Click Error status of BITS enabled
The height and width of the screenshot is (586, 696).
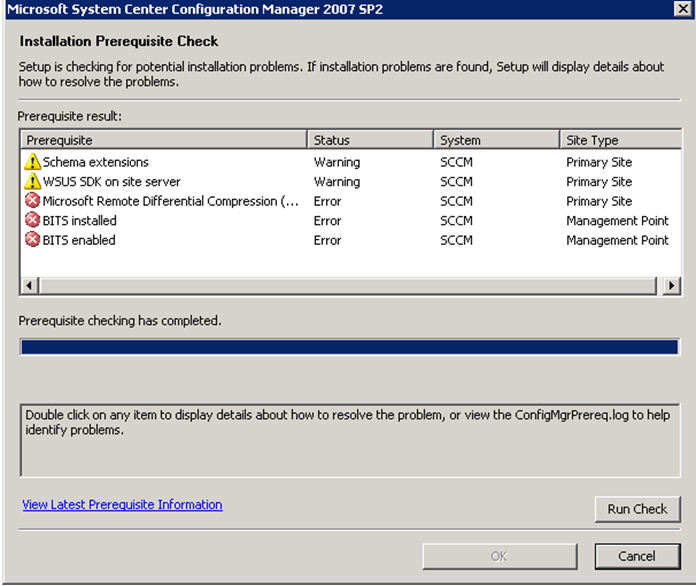point(328,240)
